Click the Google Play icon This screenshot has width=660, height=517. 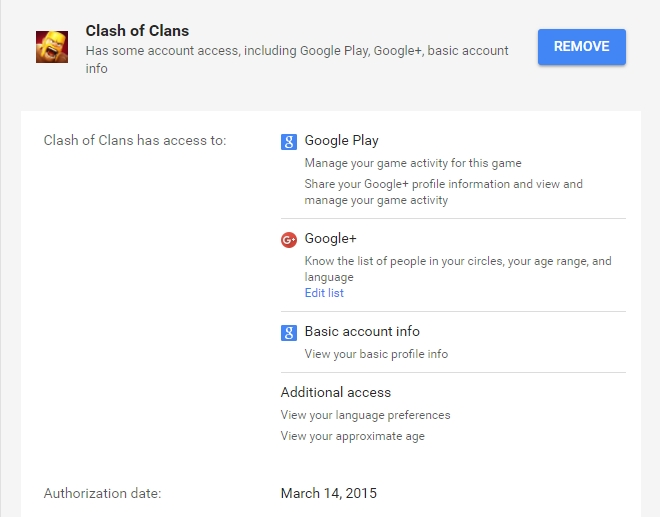(289, 141)
